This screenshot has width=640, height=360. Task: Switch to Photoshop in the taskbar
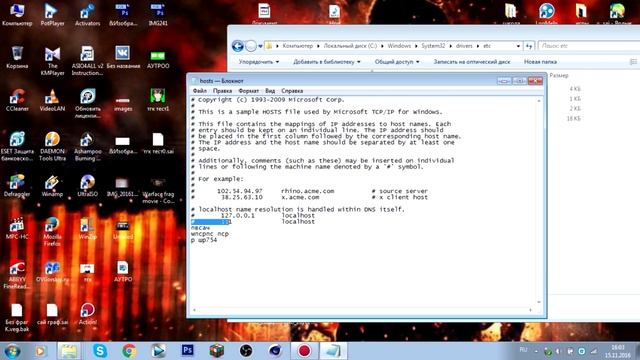(187, 351)
